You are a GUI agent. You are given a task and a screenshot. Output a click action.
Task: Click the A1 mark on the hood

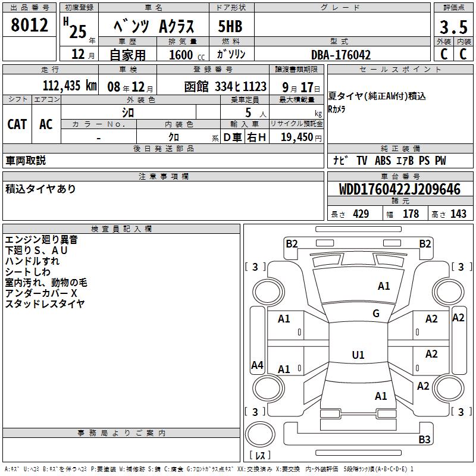[x=384, y=286]
